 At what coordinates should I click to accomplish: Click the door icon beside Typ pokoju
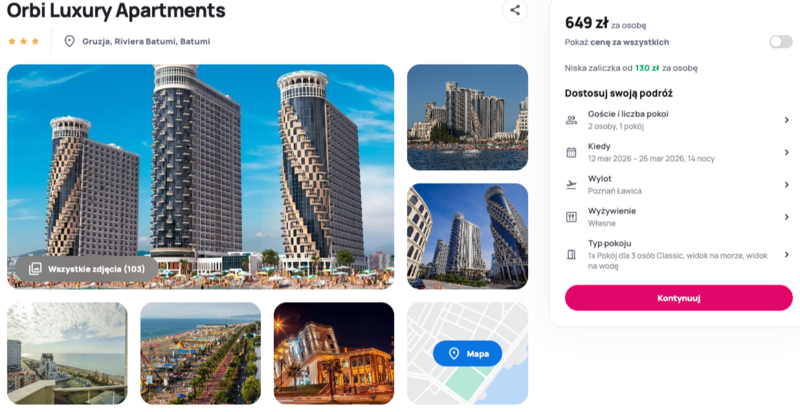coord(571,254)
